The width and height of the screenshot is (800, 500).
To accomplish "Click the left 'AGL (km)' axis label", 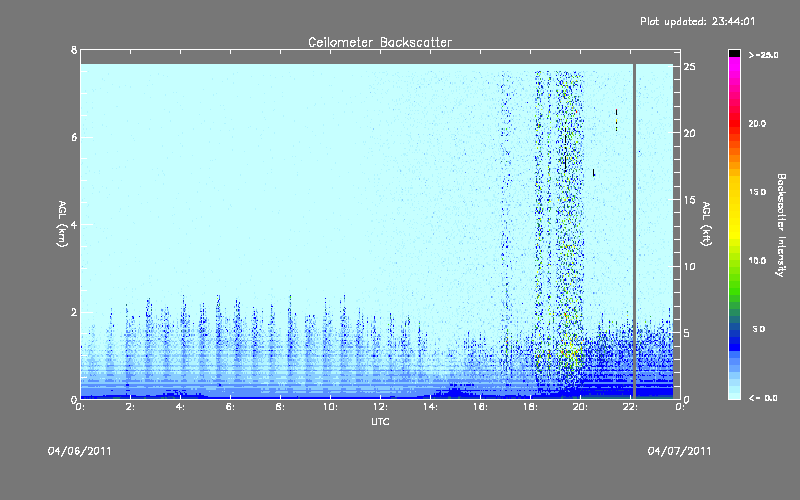I will pos(62,224).
